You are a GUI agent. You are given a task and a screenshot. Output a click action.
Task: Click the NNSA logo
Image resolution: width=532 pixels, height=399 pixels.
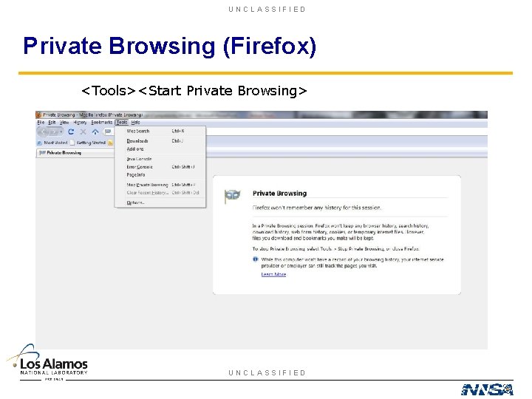point(487,389)
